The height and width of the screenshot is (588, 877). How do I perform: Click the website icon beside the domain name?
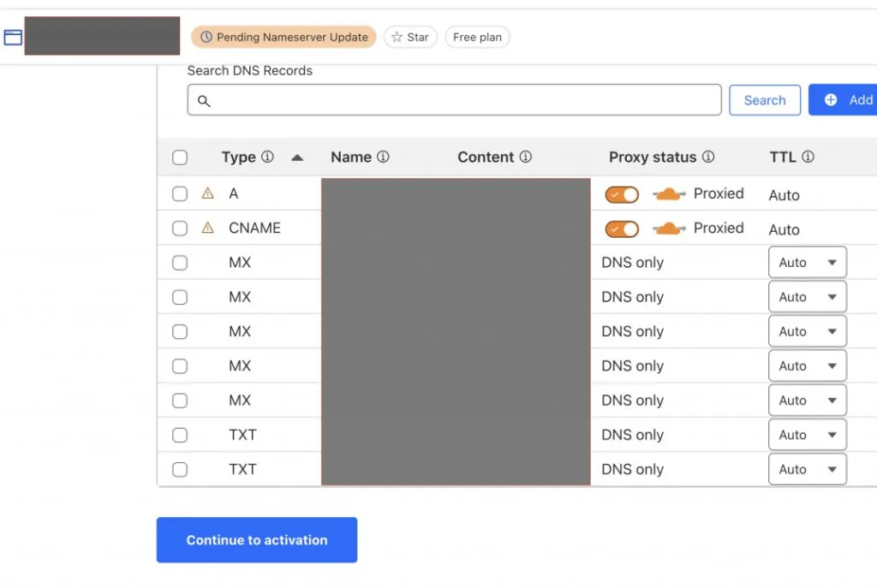pos(13,37)
